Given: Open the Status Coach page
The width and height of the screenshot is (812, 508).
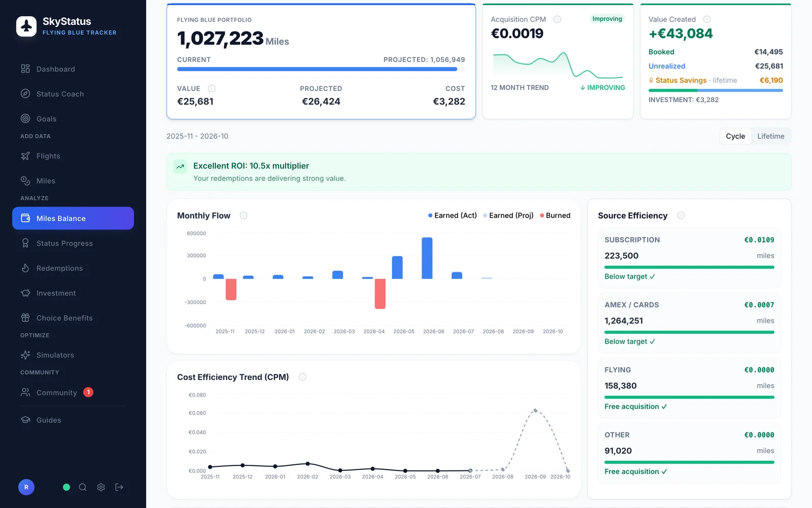Looking at the screenshot, I should [73, 94].
